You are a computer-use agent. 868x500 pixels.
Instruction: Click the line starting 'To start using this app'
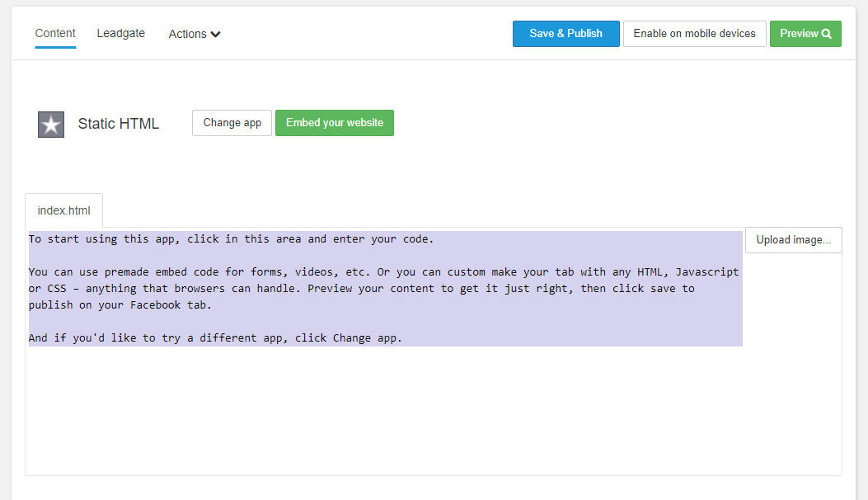tap(232, 239)
